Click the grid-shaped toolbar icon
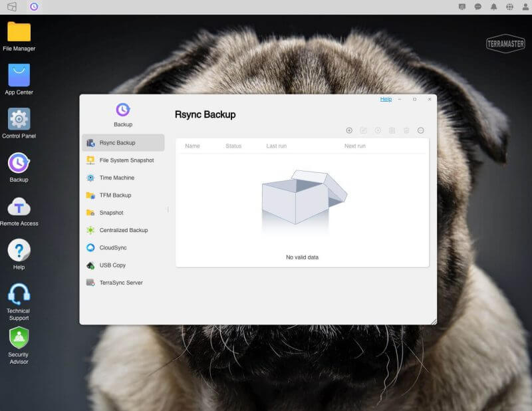Image resolution: width=532 pixels, height=411 pixels. (392, 130)
